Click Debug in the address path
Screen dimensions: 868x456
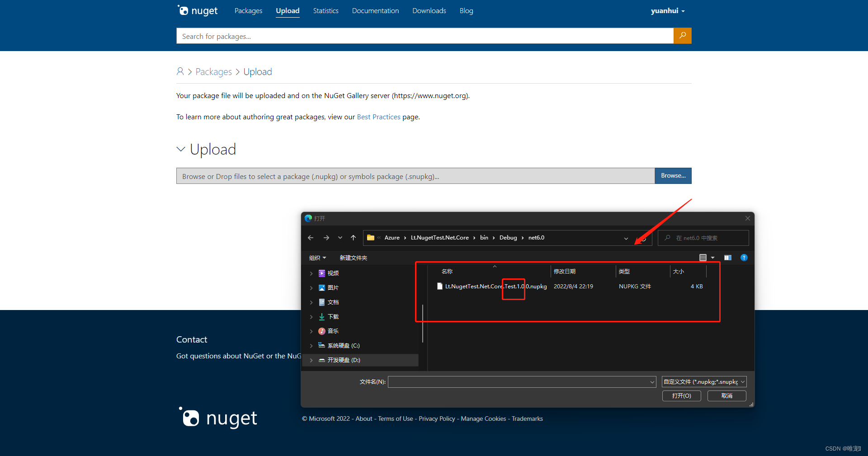(x=508, y=238)
